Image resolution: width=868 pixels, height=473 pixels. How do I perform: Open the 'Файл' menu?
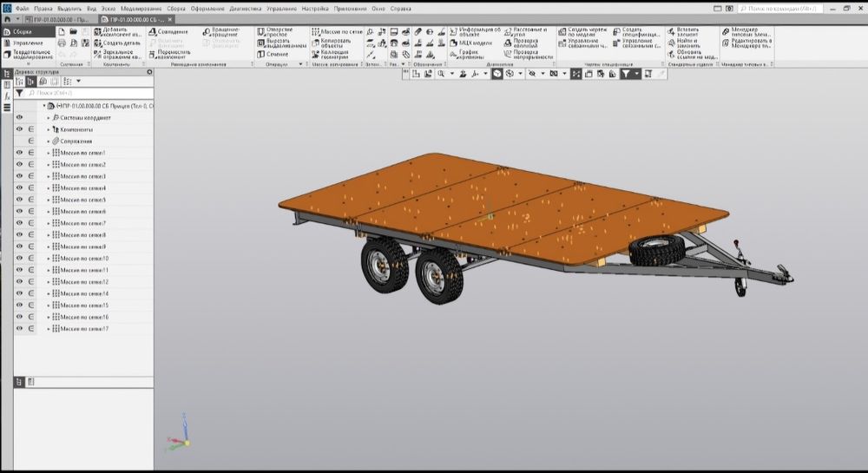(23, 9)
